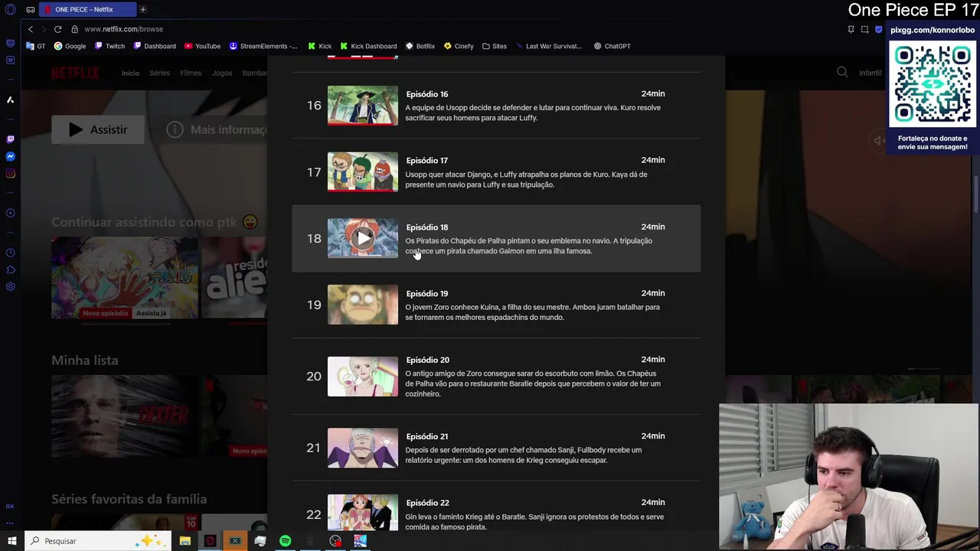The image size is (980, 551).
Task: Click the pin icon in address bar
Action: 851,29
